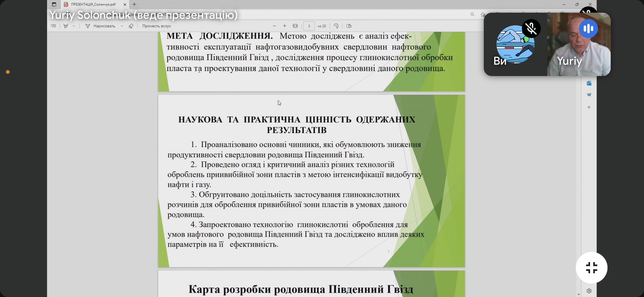Click the rotate page icon
Viewport: 644px width, 297px height.
coord(336,26)
